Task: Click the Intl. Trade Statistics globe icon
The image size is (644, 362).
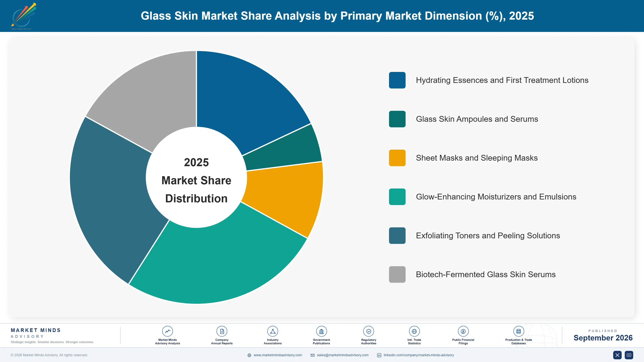Action: click(414, 331)
